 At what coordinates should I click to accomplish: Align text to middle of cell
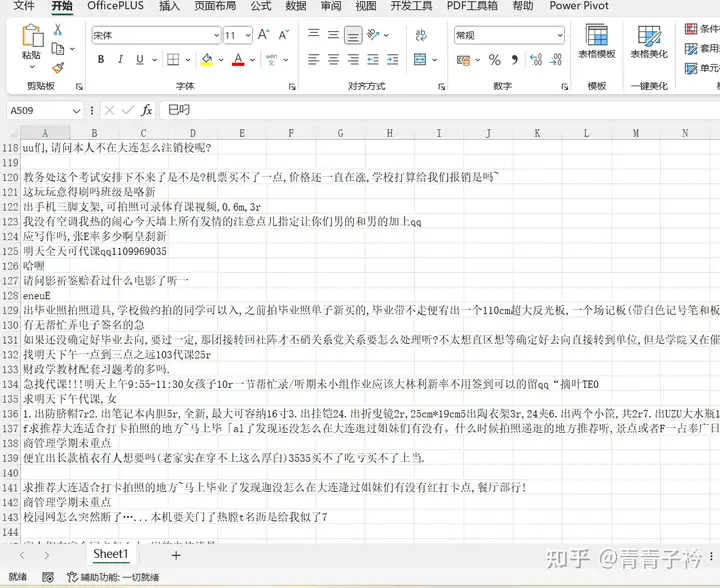(x=333, y=34)
